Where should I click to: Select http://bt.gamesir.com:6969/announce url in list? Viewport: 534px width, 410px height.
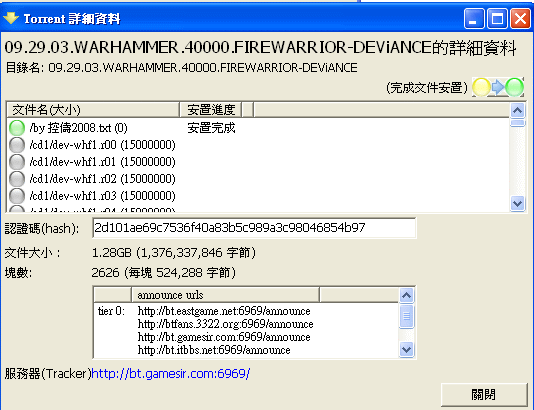224,337
